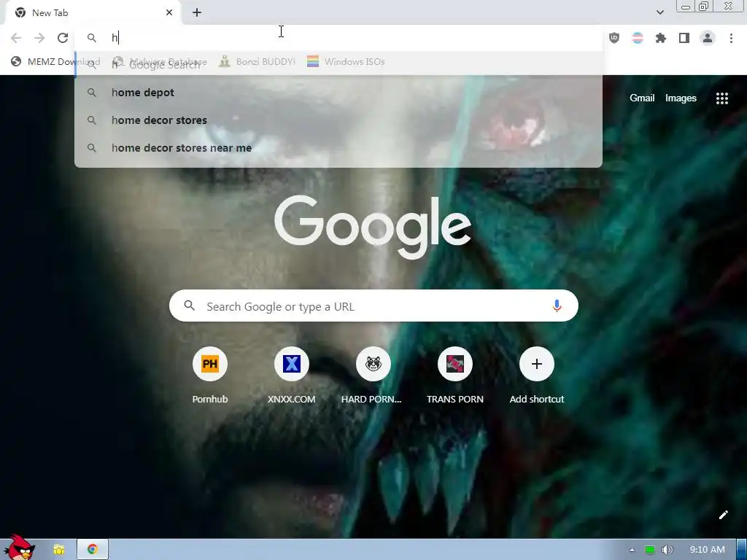Open a new tab with the plus button
Image resolution: width=747 pixels, height=560 pixels.
(x=197, y=12)
